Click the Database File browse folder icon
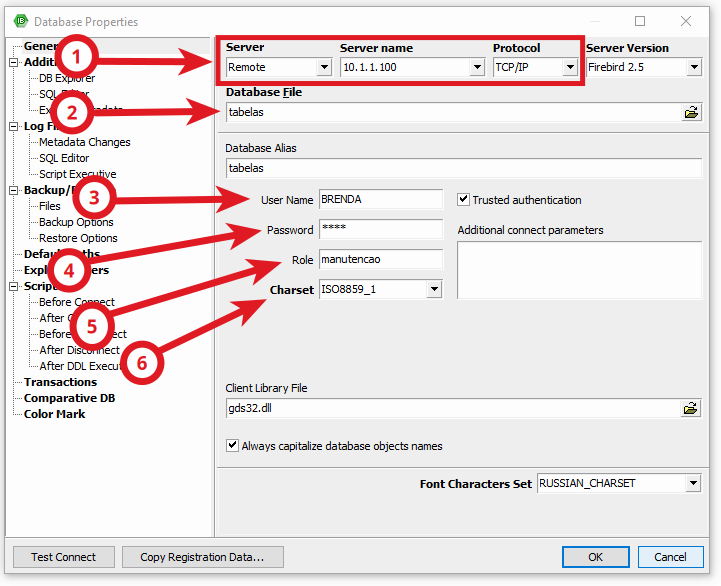Image resolution: width=721 pixels, height=586 pixels. point(691,113)
